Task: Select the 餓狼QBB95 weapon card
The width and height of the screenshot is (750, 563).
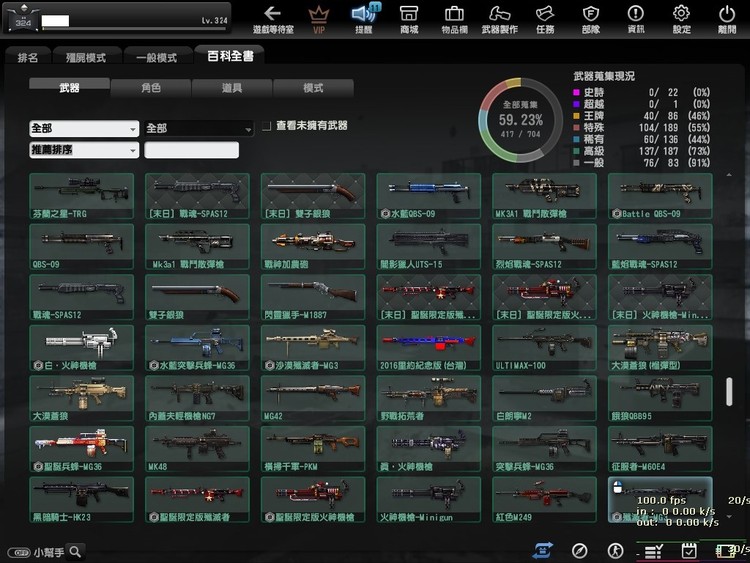Action: 660,398
